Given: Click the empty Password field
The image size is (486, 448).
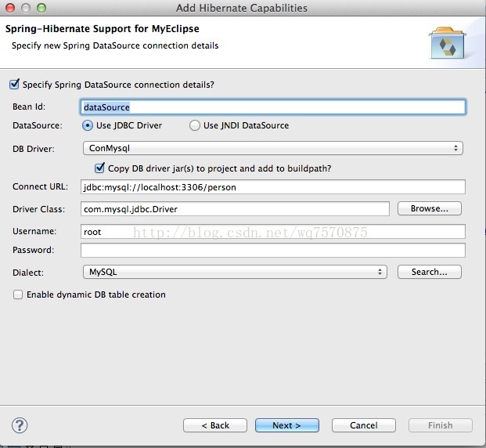Looking at the screenshot, I should 273,251.
